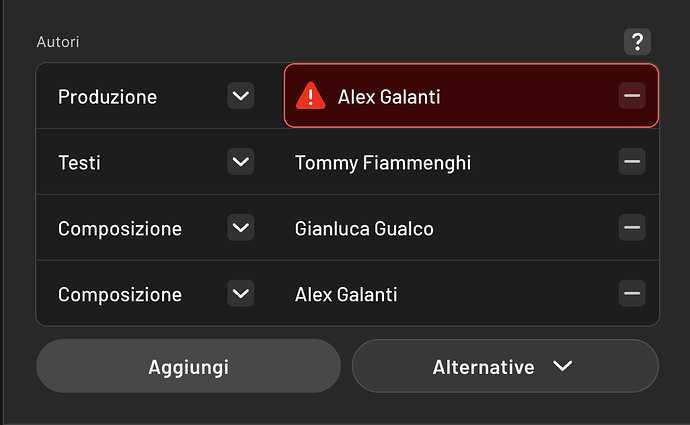Open the Alternative dropdown button
The height and width of the screenshot is (425, 690).
[x=504, y=367]
